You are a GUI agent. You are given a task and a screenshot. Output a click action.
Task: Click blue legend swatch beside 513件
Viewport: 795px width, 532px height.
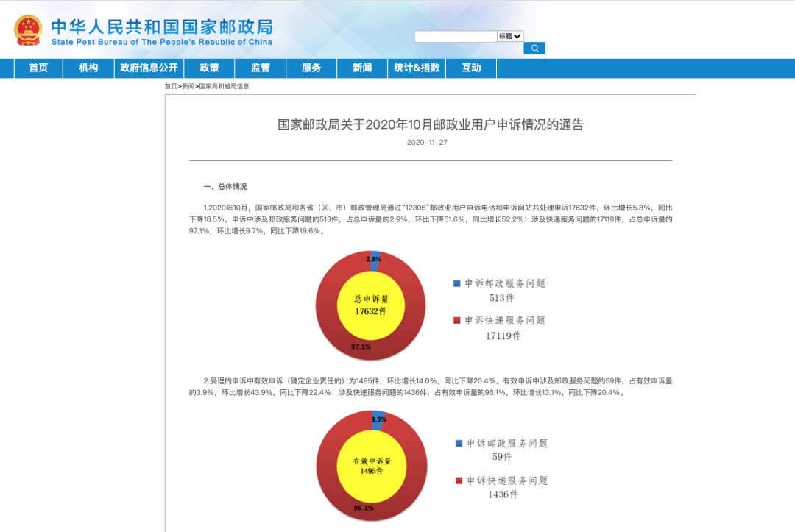tap(457, 283)
